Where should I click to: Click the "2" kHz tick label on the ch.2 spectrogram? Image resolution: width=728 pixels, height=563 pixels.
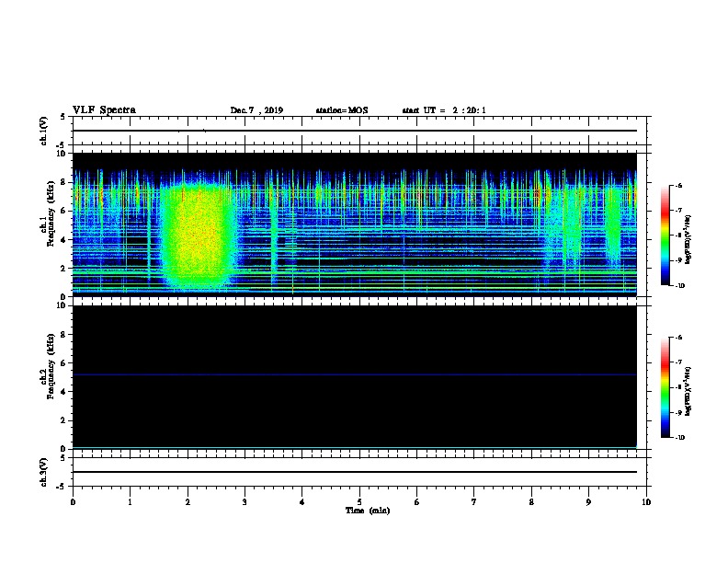[x=64, y=420]
